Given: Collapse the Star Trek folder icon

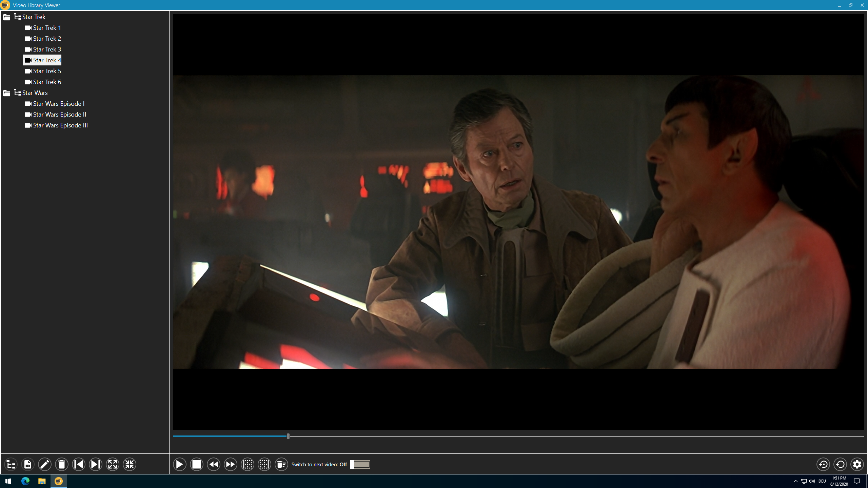Looking at the screenshot, I should (6, 17).
